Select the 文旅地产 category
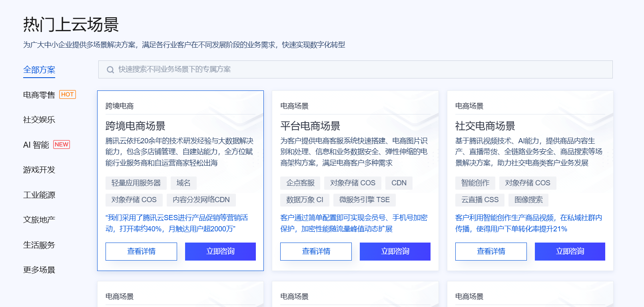Viewport: 644px width, 307px height. click(x=39, y=220)
